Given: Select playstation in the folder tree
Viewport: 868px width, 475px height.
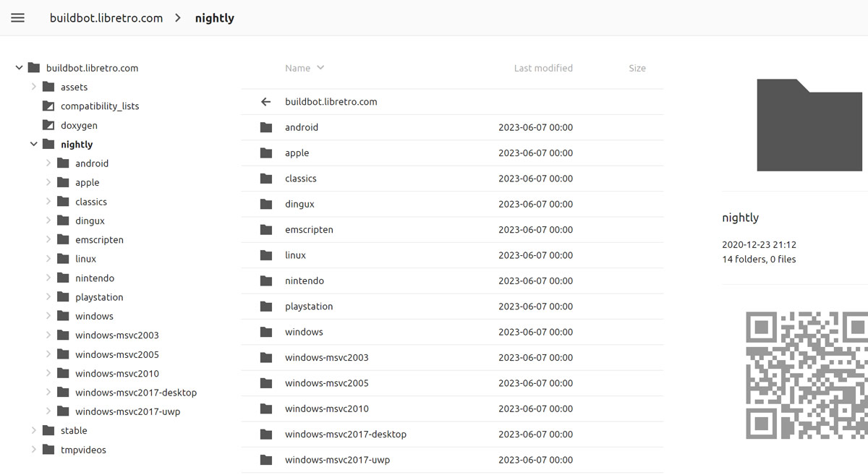Looking at the screenshot, I should pyautogui.click(x=99, y=297).
